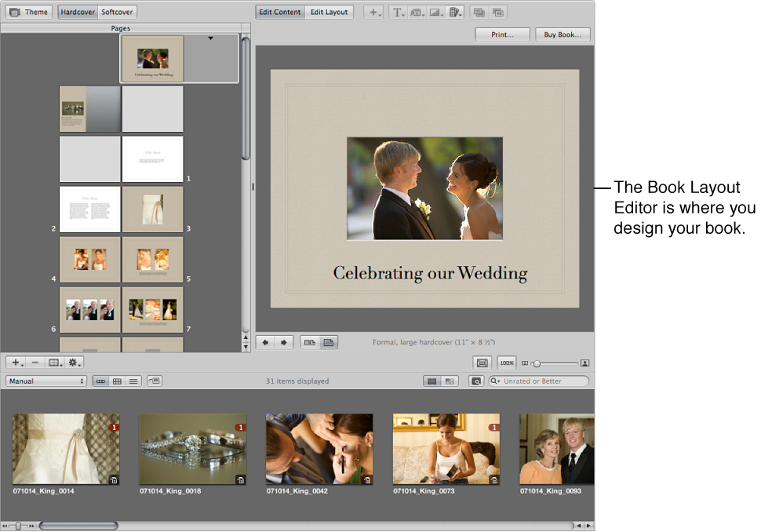Select the Text Style tool in the toolbar
The height and width of the screenshot is (532, 761).
click(399, 12)
